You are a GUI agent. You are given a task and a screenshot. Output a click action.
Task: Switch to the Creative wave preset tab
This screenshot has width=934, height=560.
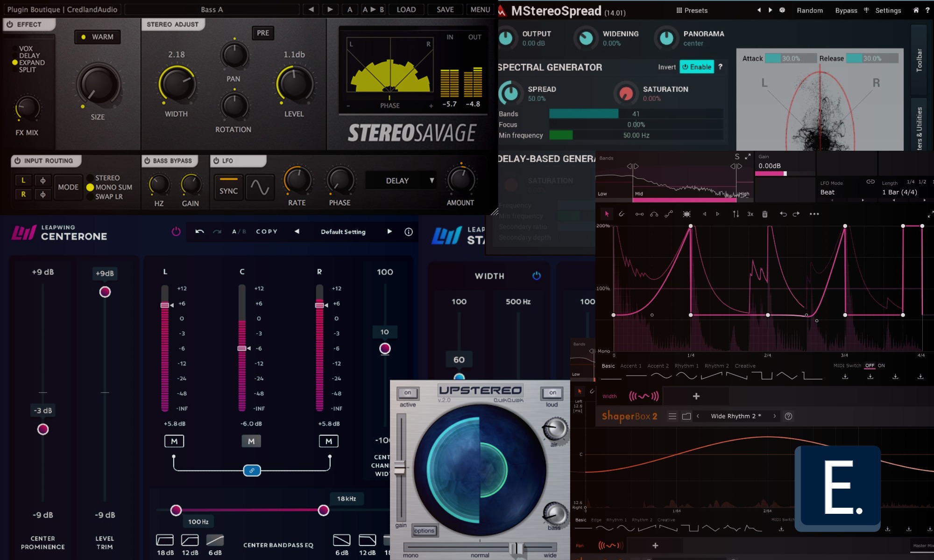(745, 366)
